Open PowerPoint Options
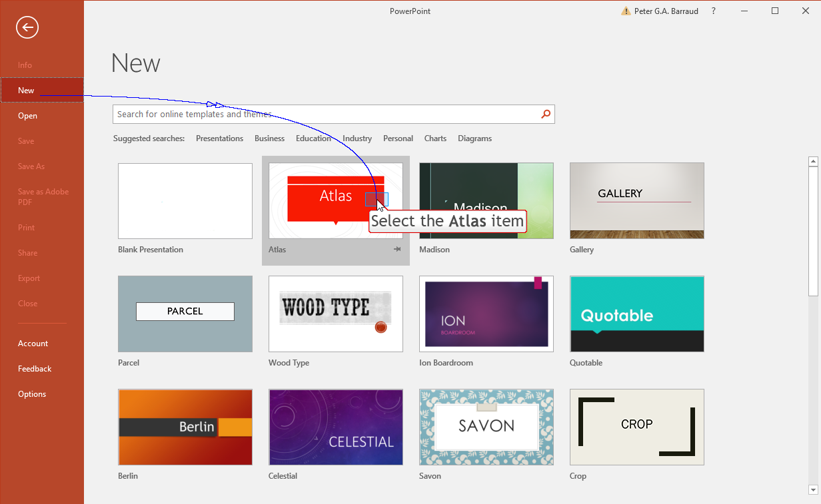Viewport: 821px width, 504px height. pyautogui.click(x=31, y=393)
